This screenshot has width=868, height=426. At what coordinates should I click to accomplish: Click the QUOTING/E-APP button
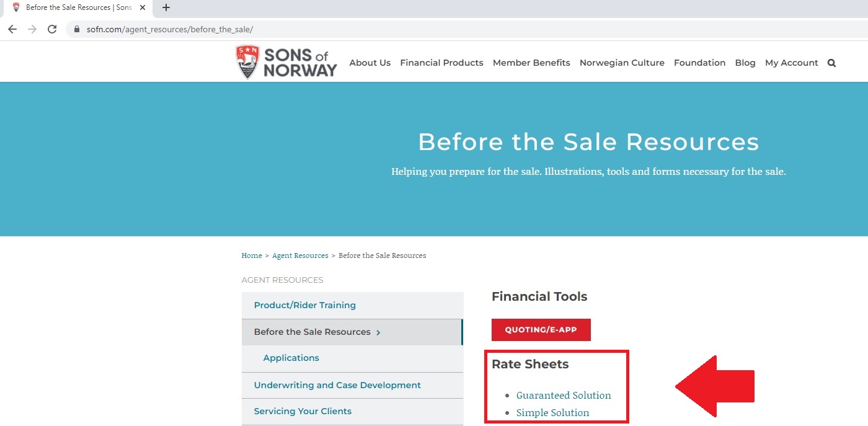click(541, 330)
